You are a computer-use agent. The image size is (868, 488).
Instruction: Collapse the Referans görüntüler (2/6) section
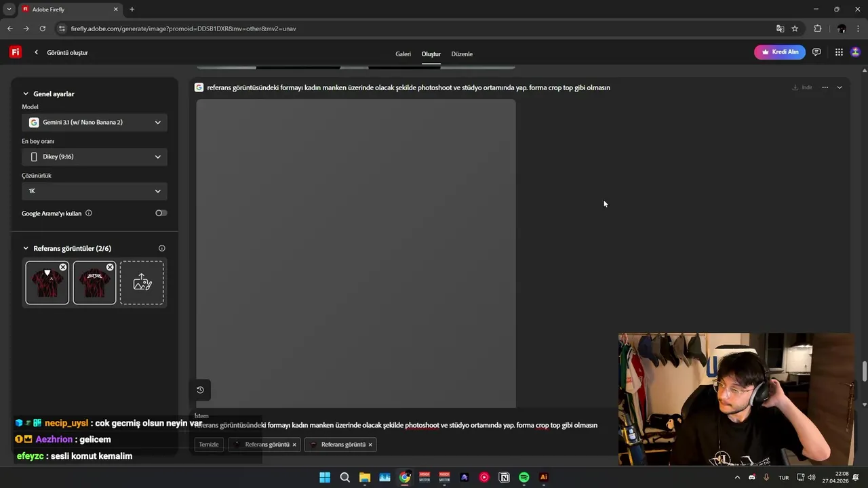pyautogui.click(x=26, y=249)
